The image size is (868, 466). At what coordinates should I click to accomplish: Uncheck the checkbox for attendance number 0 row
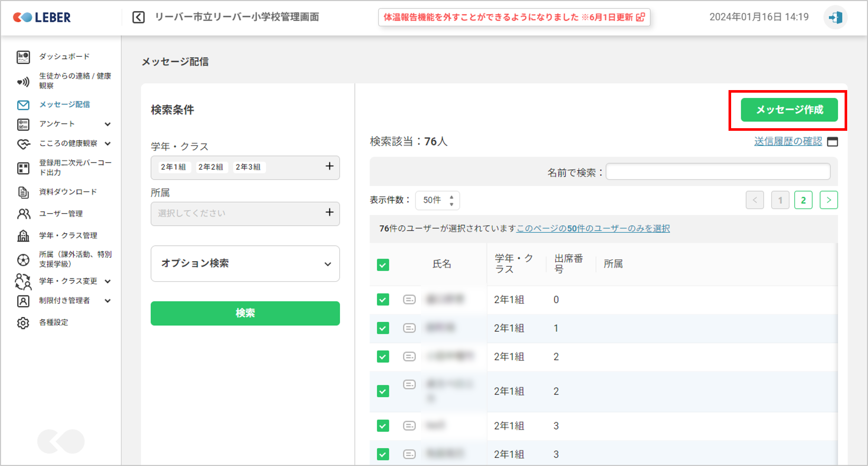click(x=383, y=299)
